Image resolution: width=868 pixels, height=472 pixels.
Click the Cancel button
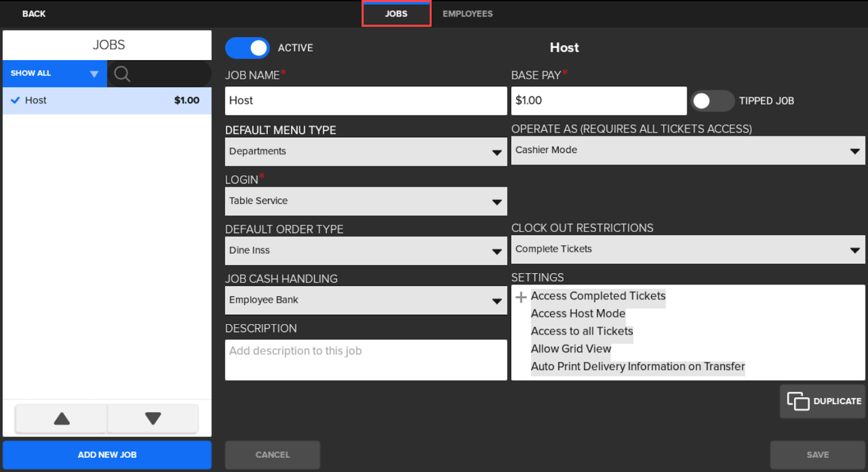[x=272, y=455]
